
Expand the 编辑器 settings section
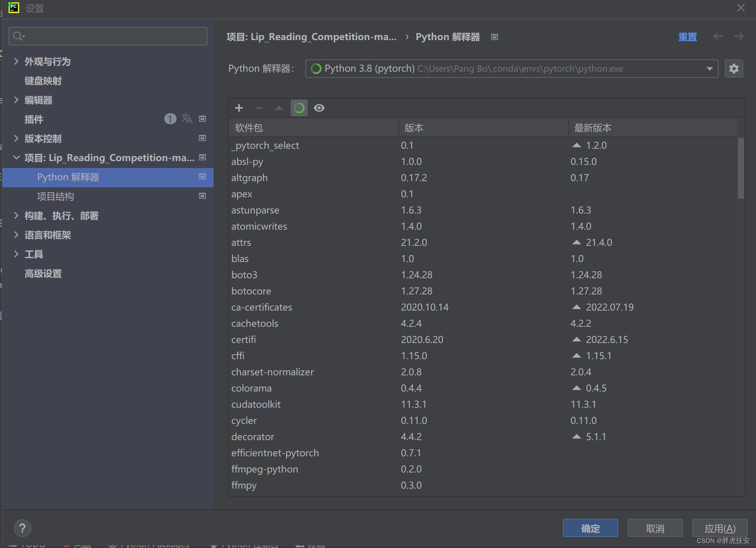pos(16,100)
